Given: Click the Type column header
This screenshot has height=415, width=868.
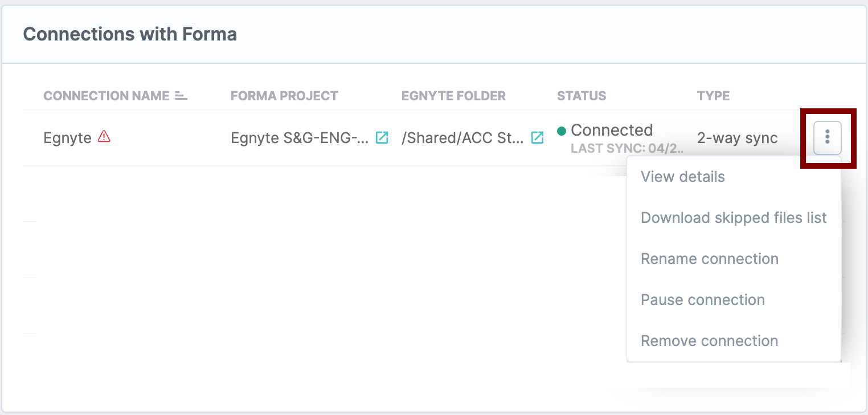Looking at the screenshot, I should [713, 96].
